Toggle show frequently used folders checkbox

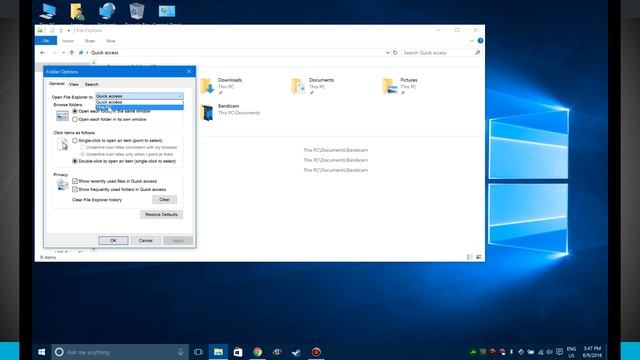tap(75, 189)
